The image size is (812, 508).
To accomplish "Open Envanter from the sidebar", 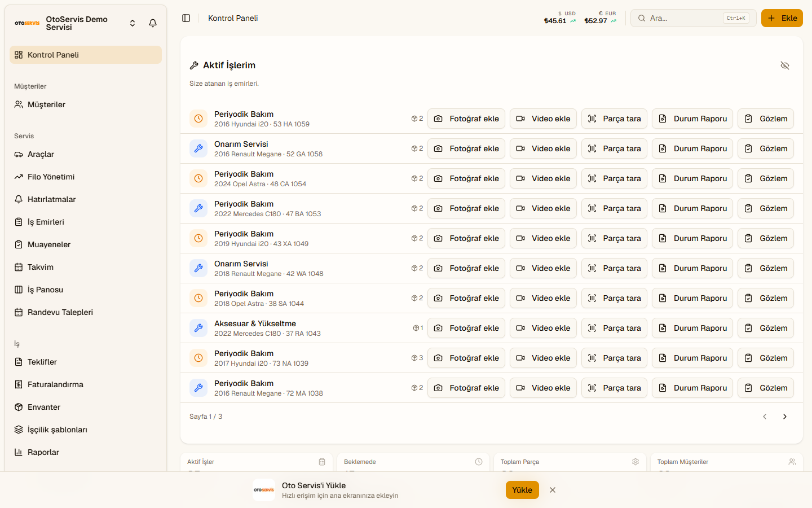I will click(x=86, y=407).
